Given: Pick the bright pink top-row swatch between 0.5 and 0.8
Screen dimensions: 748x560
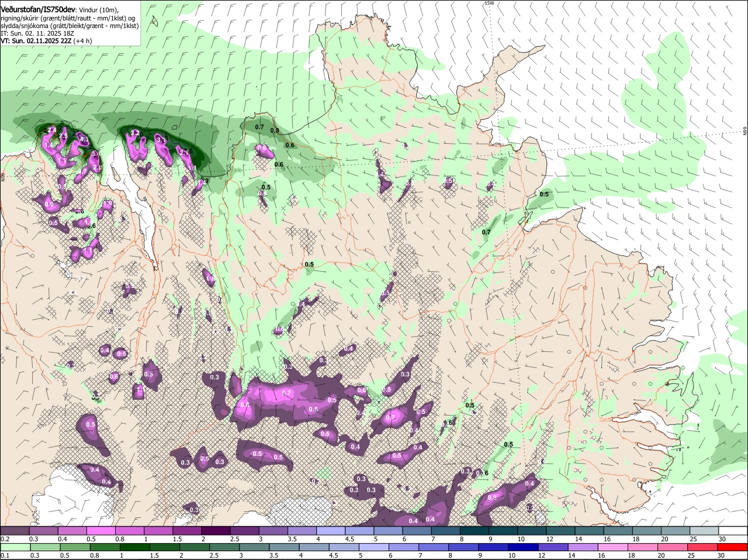Looking at the screenshot, I should [102, 530].
